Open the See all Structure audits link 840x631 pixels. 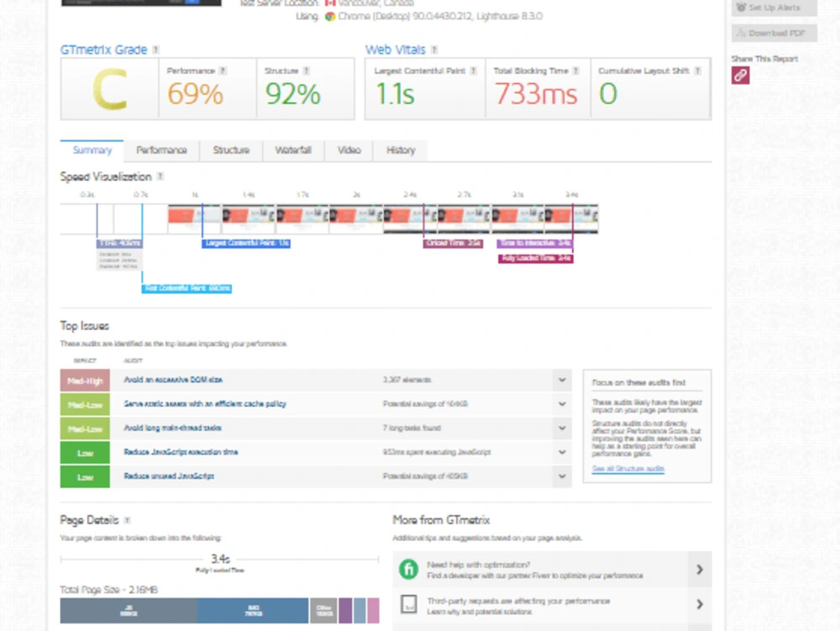coord(627,469)
